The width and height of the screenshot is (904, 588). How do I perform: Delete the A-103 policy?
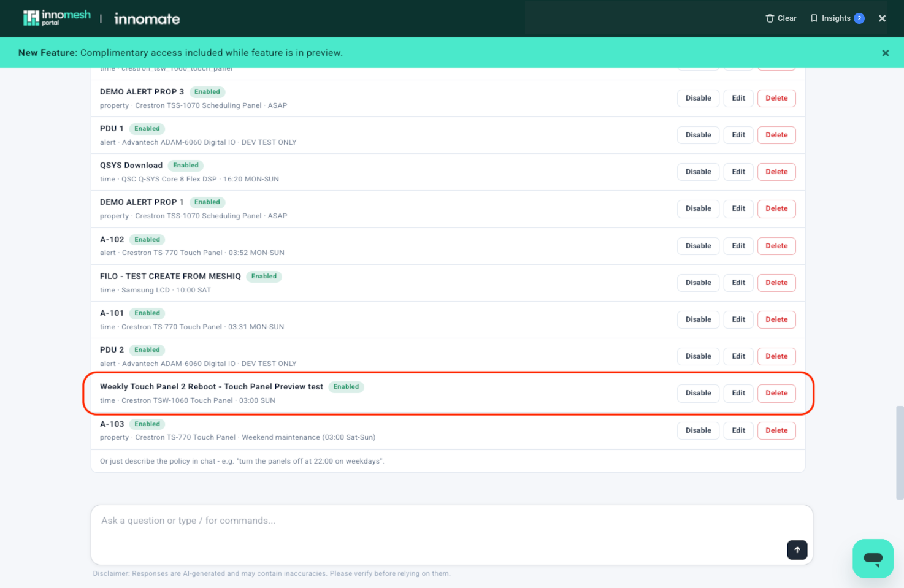tap(776, 430)
